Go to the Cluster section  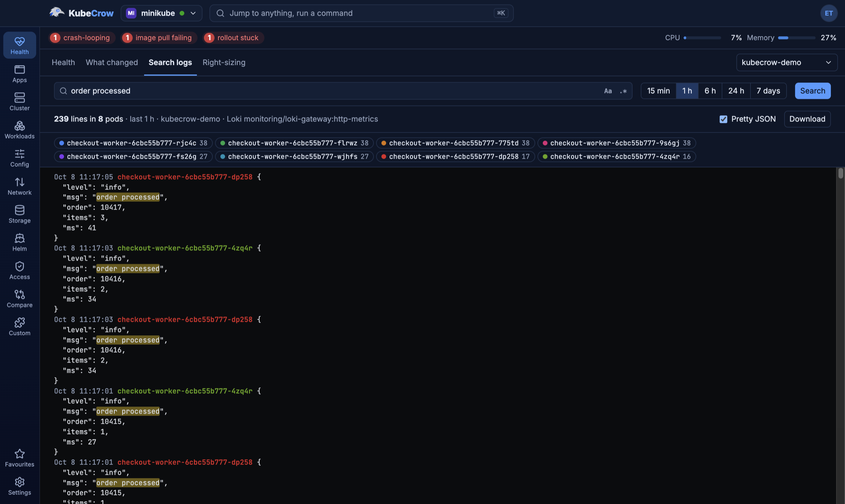pyautogui.click(x=19, y=102)
